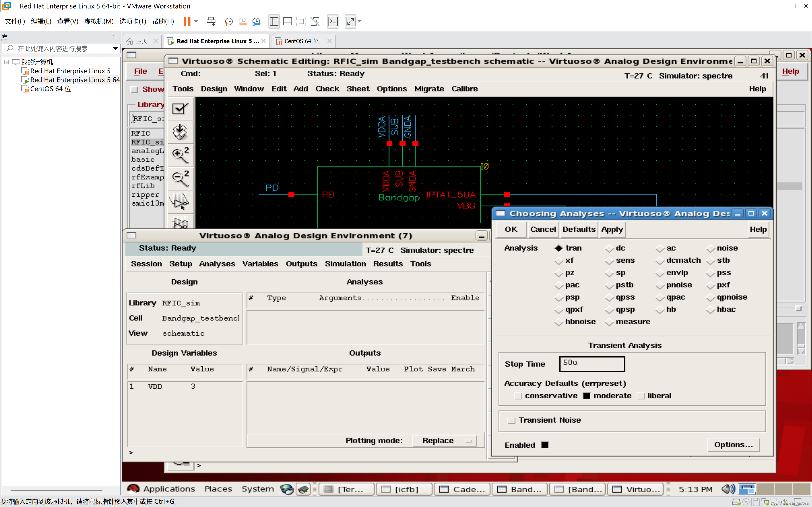This screenshot has width=812, height=507.
Task: Enter VMware full screen mode icon
Action: [301, 21]
